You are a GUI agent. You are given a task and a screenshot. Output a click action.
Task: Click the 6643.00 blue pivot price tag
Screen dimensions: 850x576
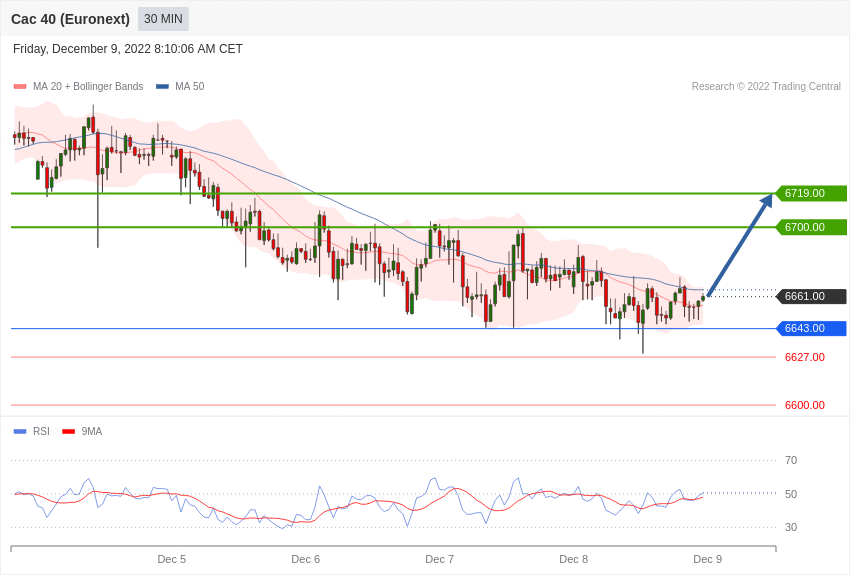(811, 328)
